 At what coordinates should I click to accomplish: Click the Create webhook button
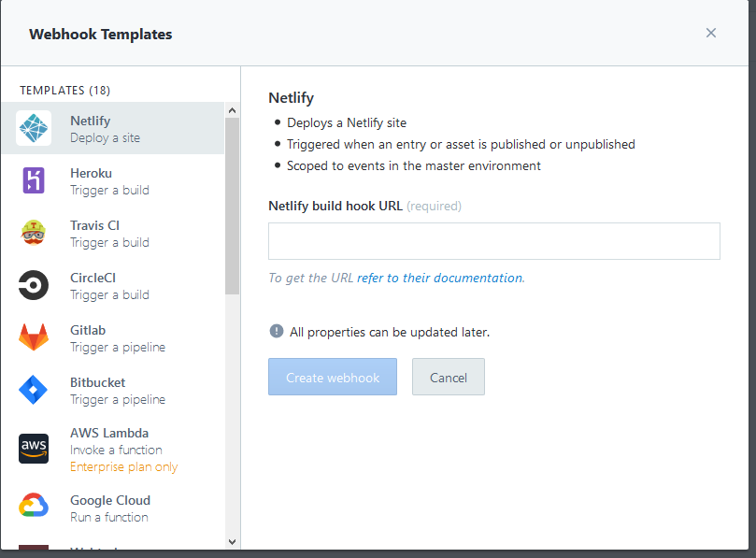coord(333,377)
